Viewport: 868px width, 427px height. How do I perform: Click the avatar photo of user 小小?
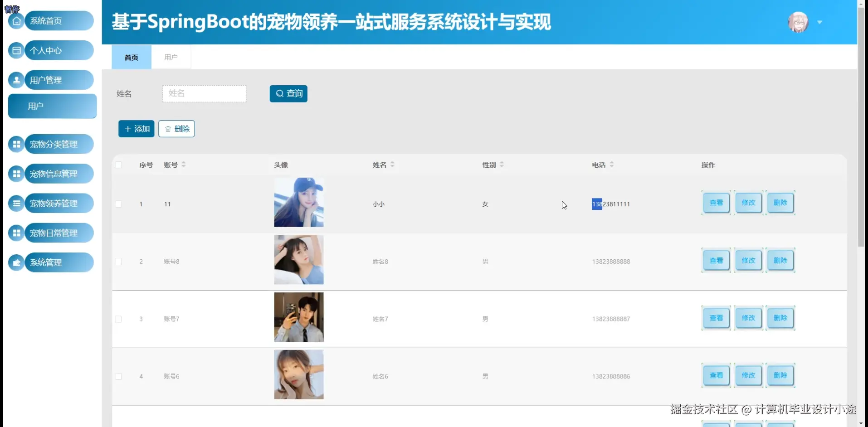pyautogui.click(x=299, y=202)
